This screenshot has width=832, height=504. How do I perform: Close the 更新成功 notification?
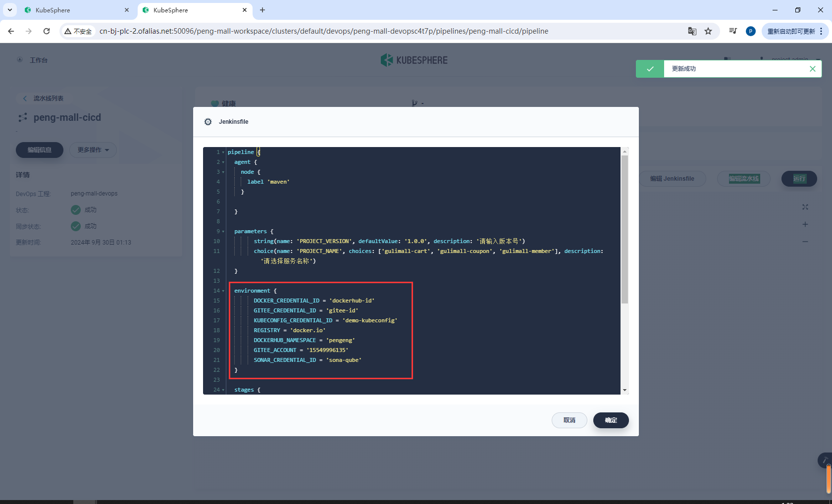pos(813,69)
